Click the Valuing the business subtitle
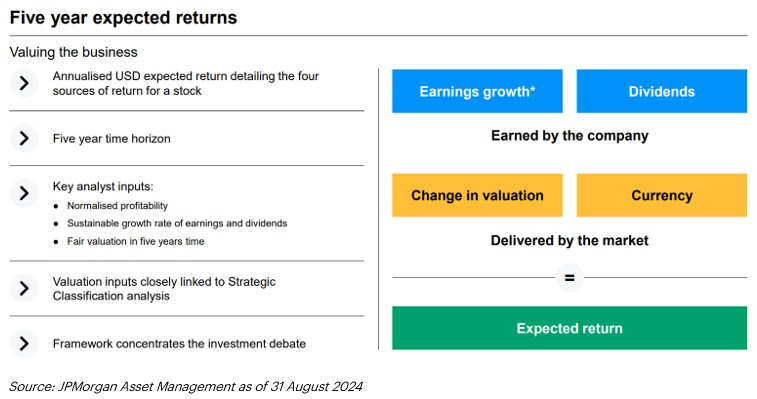Viewport: 757px width, 399px height. [73, 52]
